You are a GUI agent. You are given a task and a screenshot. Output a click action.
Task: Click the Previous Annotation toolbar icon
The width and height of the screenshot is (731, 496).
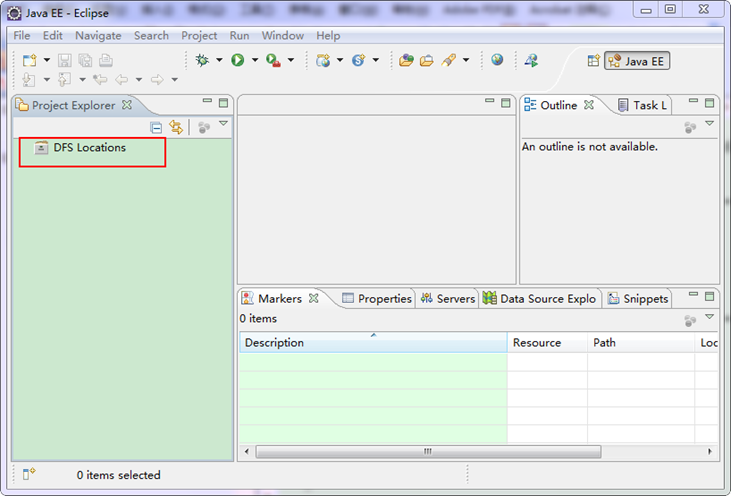[64, 80]
